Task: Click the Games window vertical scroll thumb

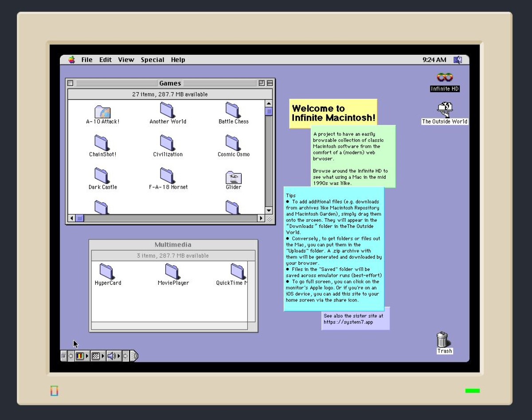Action: pos(269,111)
